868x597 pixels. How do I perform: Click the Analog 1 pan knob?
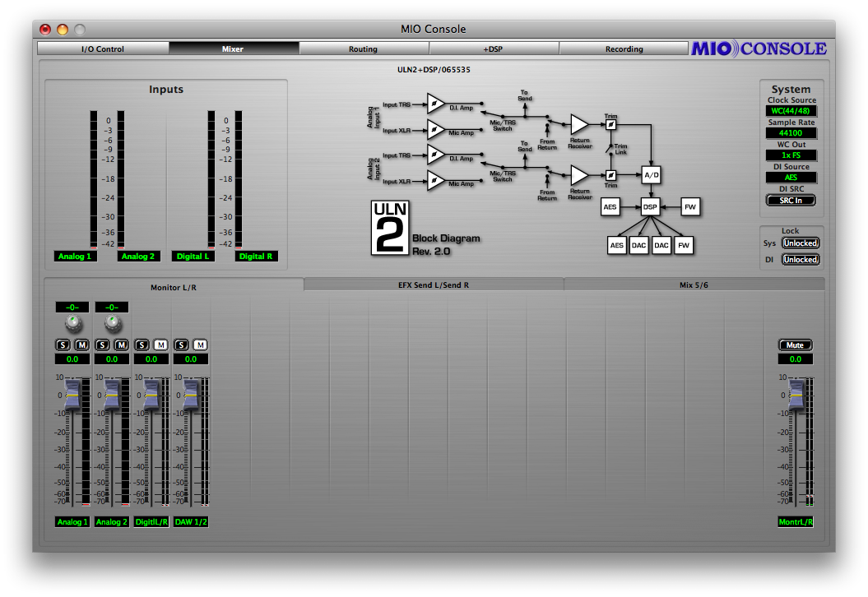[x=72, y=322]
